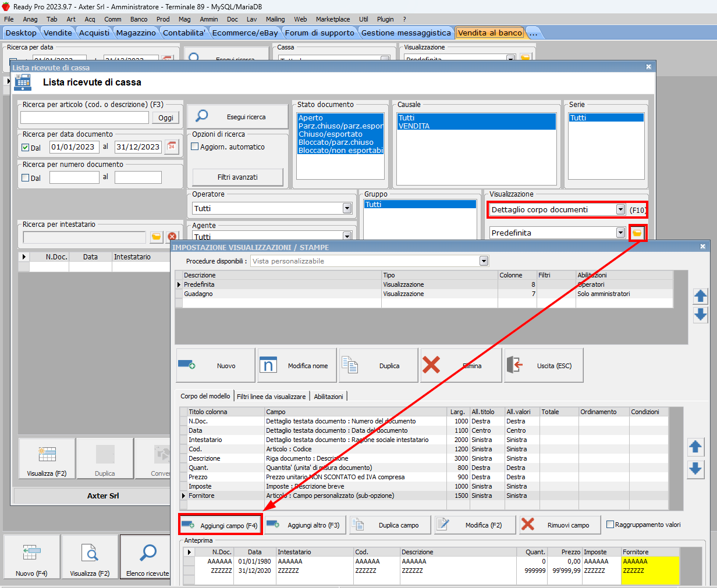The width and height of the screenshot is (717, 588).
Task: Open the Marketplace menu
Action: (333, 19)
